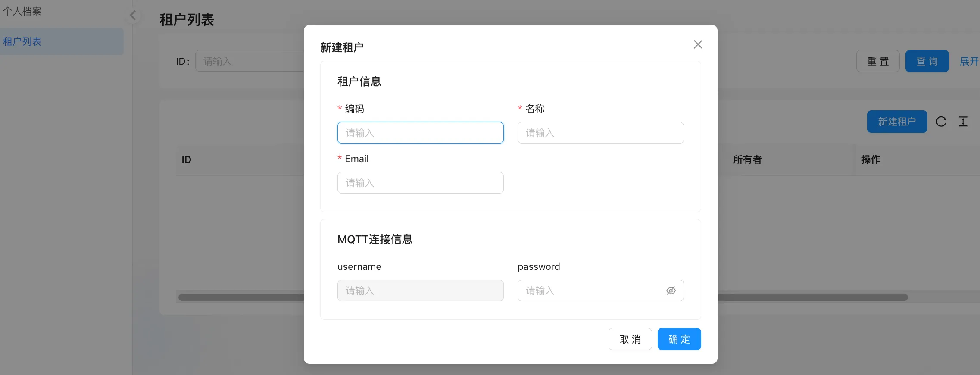Toggle password visibility eye icon
Viewport: 980px width, 375px height.
point(671,291)
